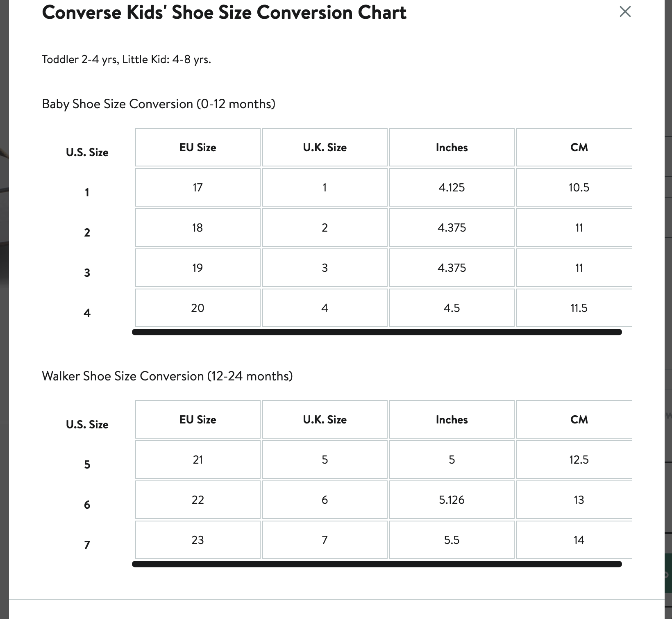Image resolution: width=672 pixels, height=619 pixels.
Task: Click the Baby table horizontal scrollbar
Action: [x=377, y=332]
